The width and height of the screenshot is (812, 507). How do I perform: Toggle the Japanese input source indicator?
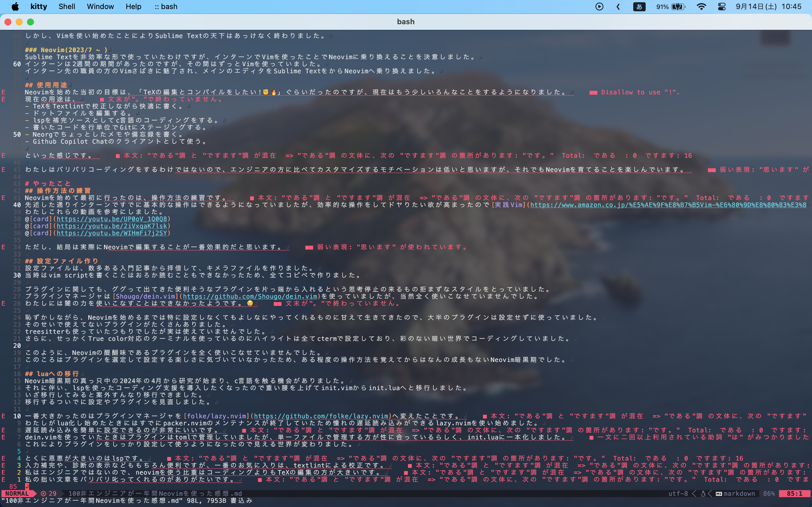[x=639, y=6]
